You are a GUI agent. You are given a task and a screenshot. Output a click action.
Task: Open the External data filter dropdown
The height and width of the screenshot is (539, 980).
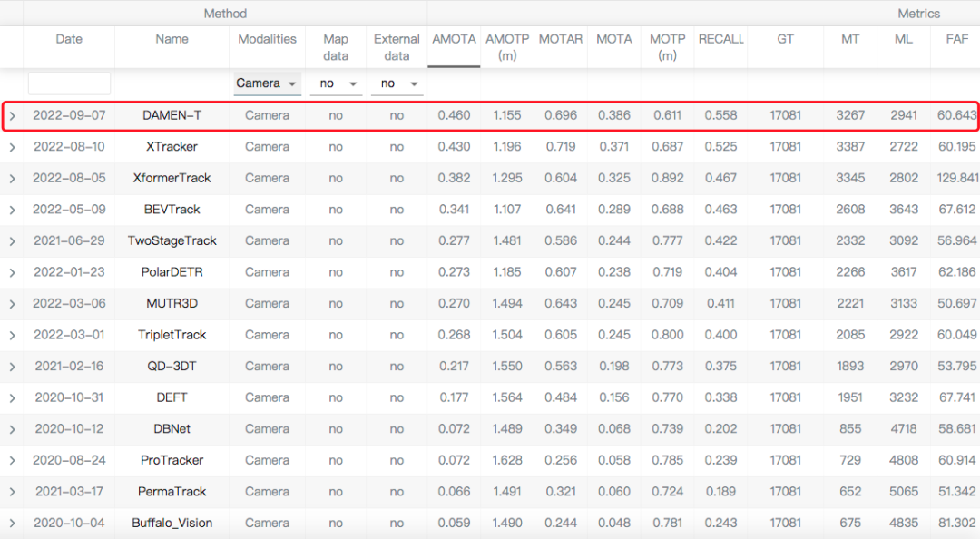(397, 83)
